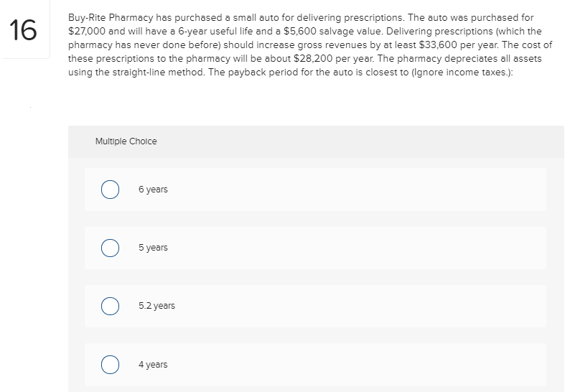Click the question number 16 badge

(24, 30)
